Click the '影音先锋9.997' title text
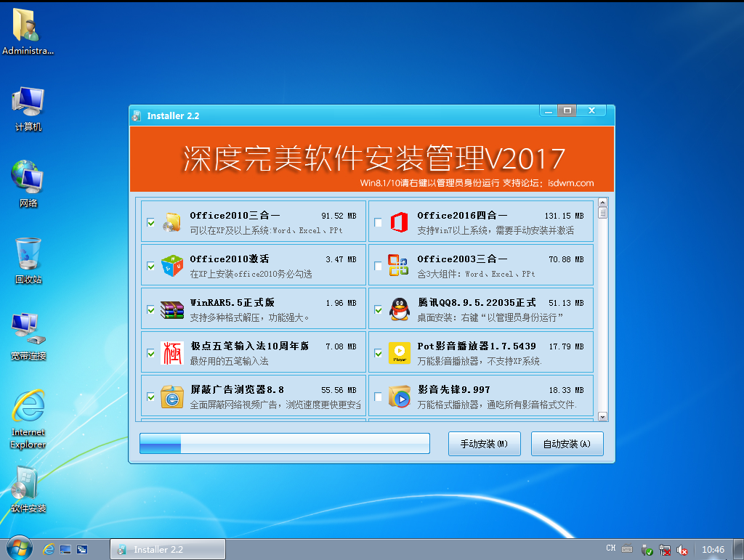The image size is (744, 560). (453, 390)
